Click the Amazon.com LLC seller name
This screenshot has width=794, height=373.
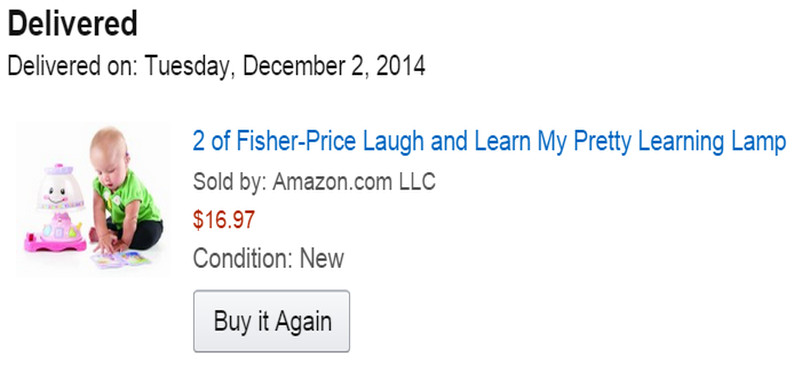pos(354,181)
